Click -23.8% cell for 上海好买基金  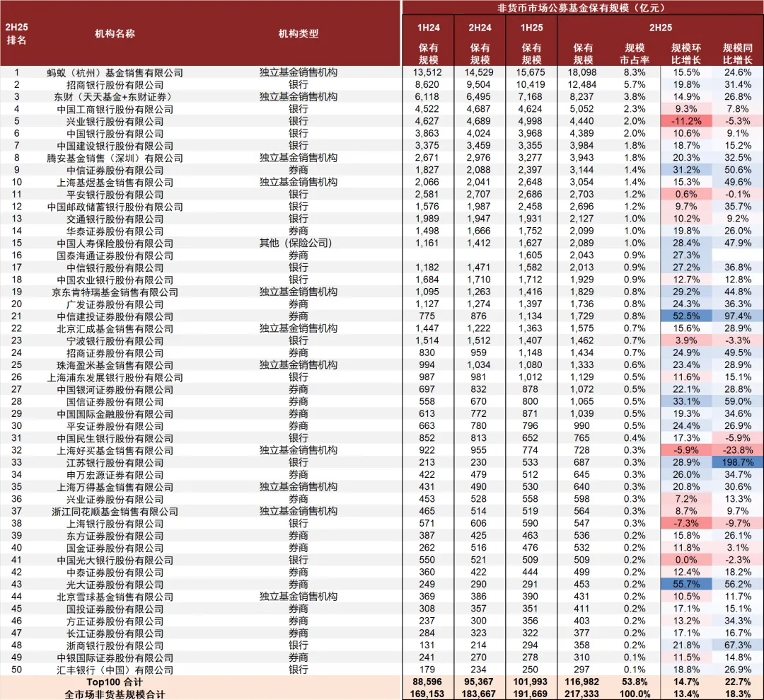click(x=738, y=450)
